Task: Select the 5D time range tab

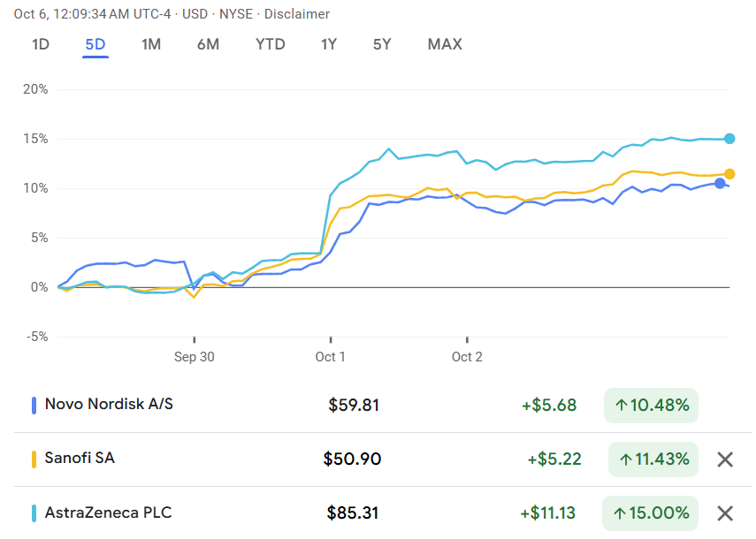Action: (x=95, y=44)
